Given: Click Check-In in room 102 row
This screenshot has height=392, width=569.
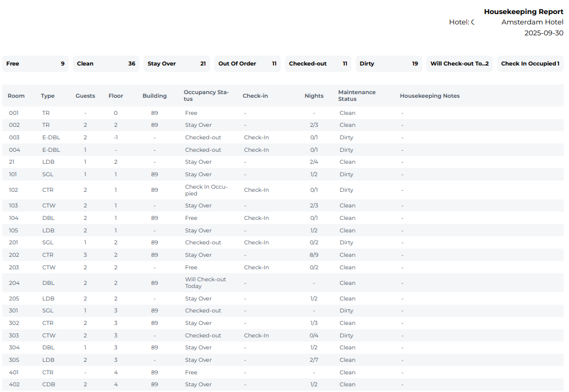Looking at the screenshot, I should point(256,190).
